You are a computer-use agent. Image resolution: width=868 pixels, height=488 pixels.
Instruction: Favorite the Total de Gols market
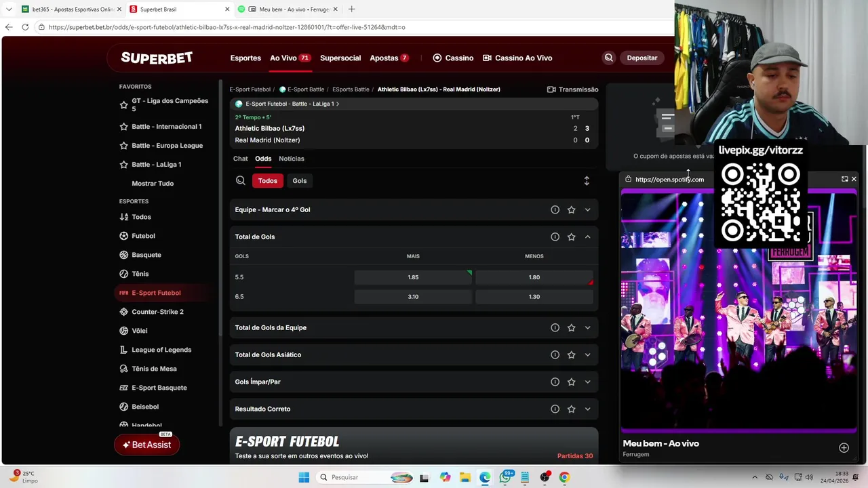[x=571, y=237]
